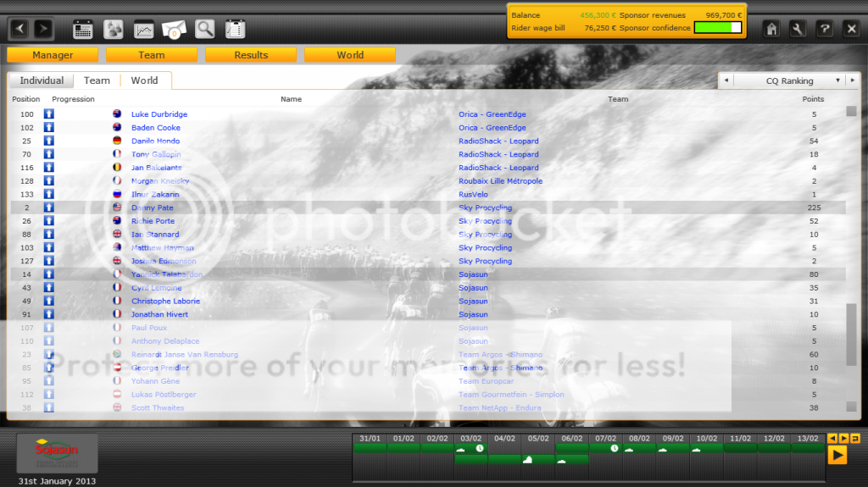Open rider Jonathan Hivert
Image resolution: width=868 pixels, height=487 pixels.
159,314
